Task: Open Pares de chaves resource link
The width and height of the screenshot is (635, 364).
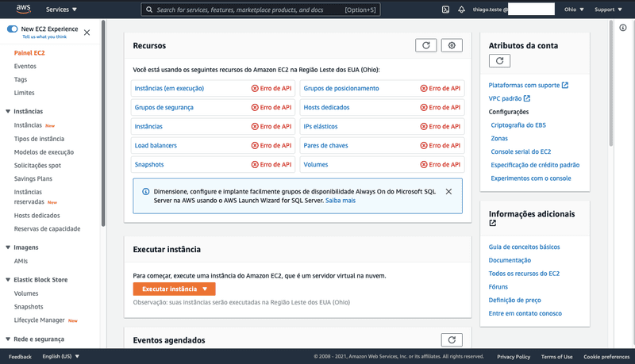Action: [325, 145]
